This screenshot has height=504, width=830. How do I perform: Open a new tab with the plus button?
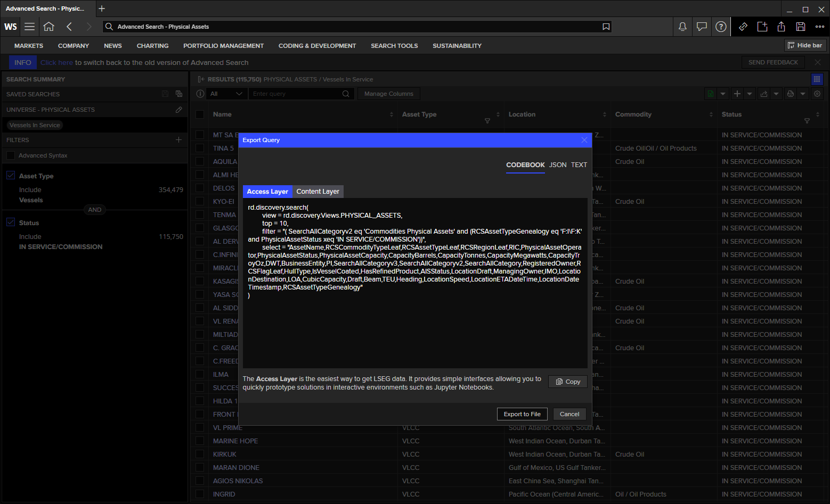pos(102,9)
